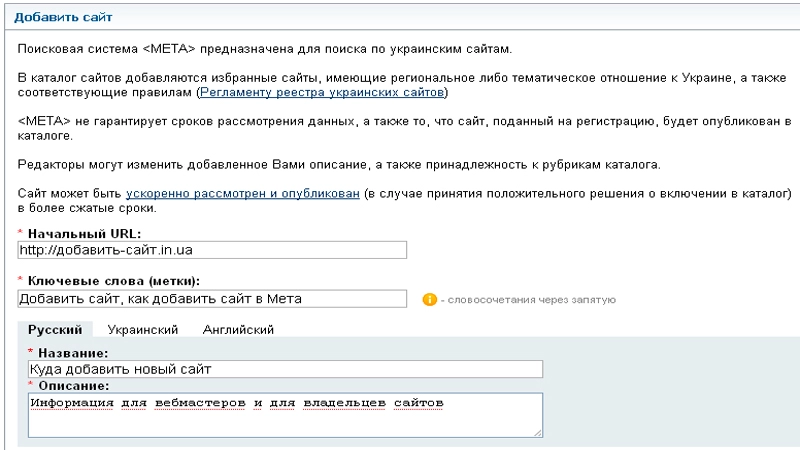Image resolution: width=800 pixels, height=450 pixels.
Task: Focus the Ключевые слова (метки) field
Action: pyautogui.click(x=212, y=298)
